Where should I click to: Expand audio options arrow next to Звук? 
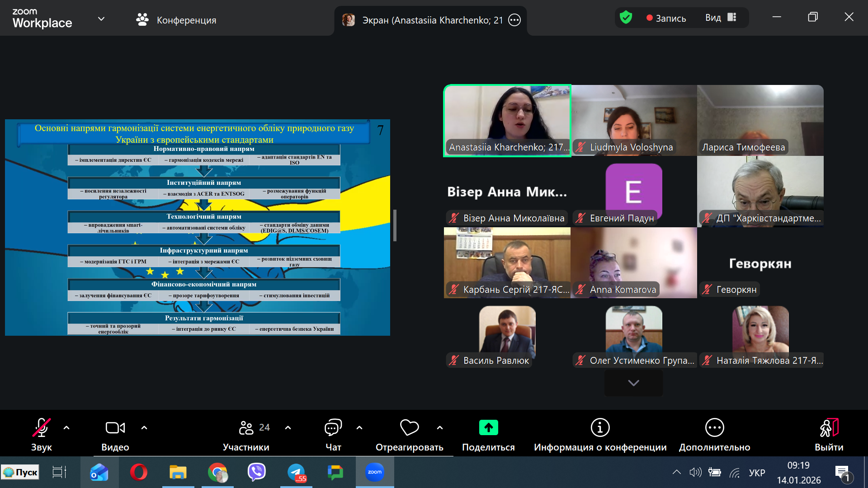tap(66, 427)
